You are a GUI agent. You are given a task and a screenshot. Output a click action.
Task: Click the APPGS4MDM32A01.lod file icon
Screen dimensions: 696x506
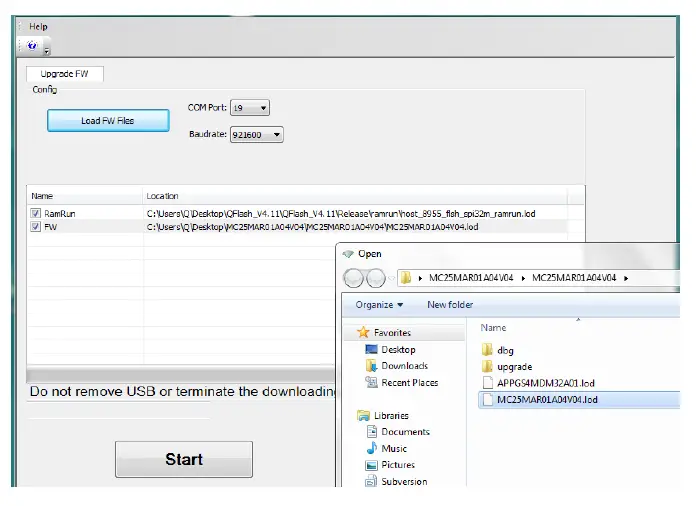pos(488,383)
